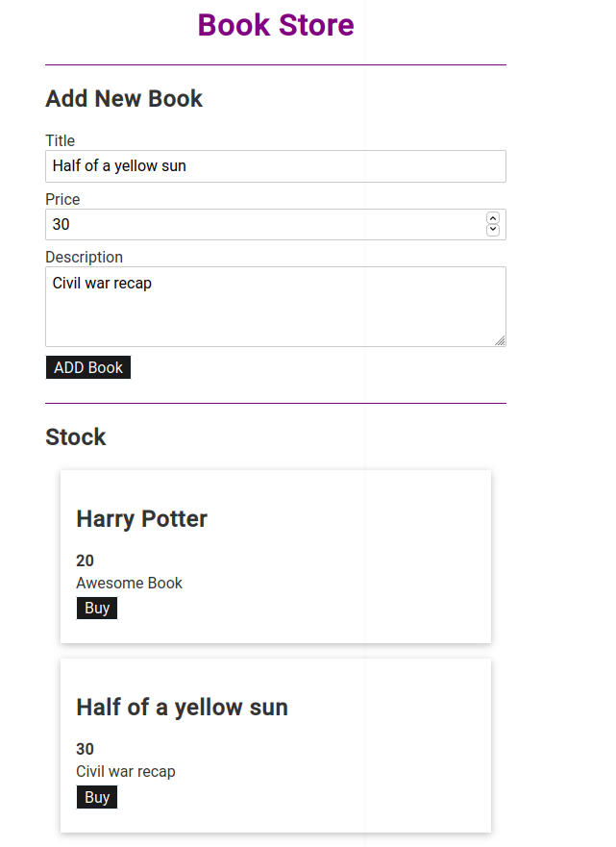Click the price 20 on Harry Potter card
The height and width of the screenshot is (847, 616).
coord(85,561)
